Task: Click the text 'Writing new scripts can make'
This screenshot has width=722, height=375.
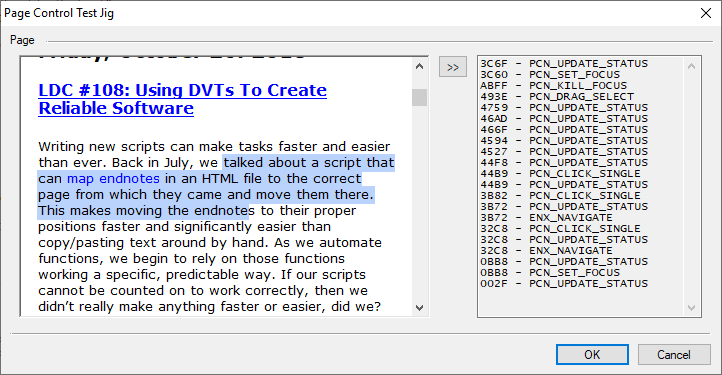Action: (x=137, y=146)
